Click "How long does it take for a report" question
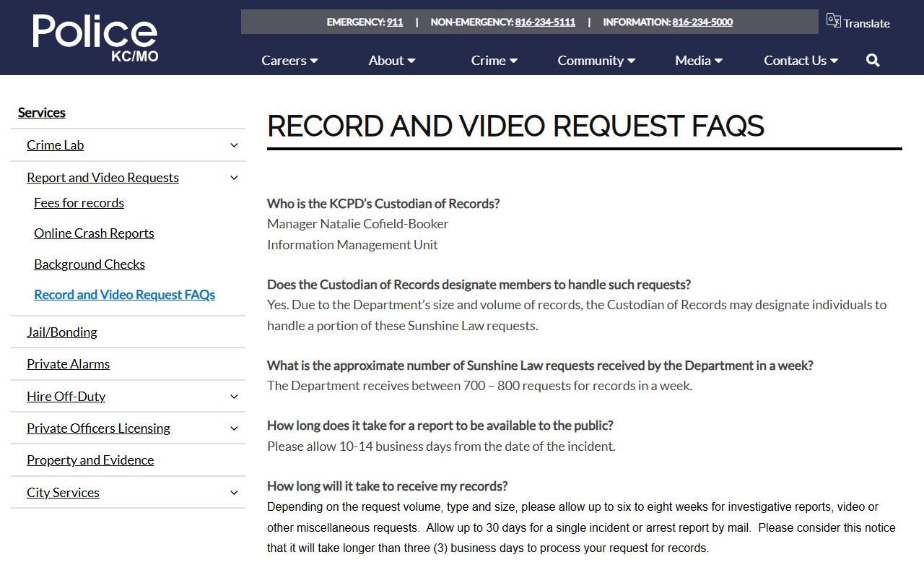Viewport: 924px width, 578px height. (440, 426)
